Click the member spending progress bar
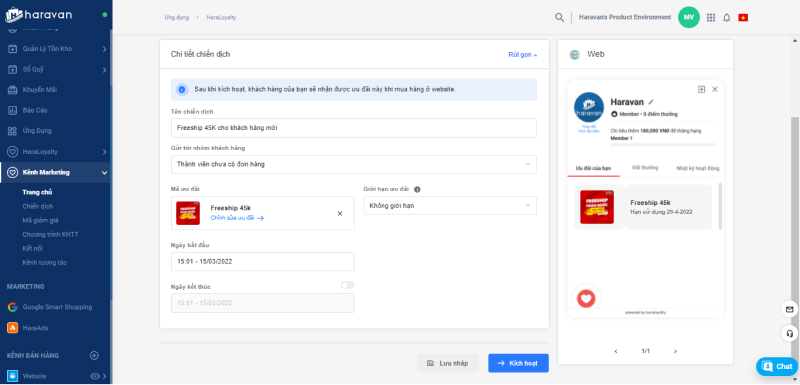This screenshot has height=385, width=800. click(663, 145)
